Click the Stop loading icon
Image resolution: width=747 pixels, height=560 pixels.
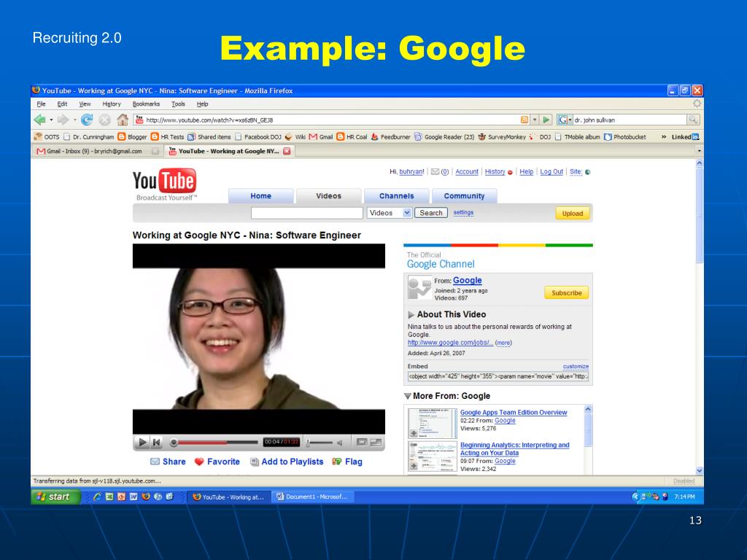[105, 120]
